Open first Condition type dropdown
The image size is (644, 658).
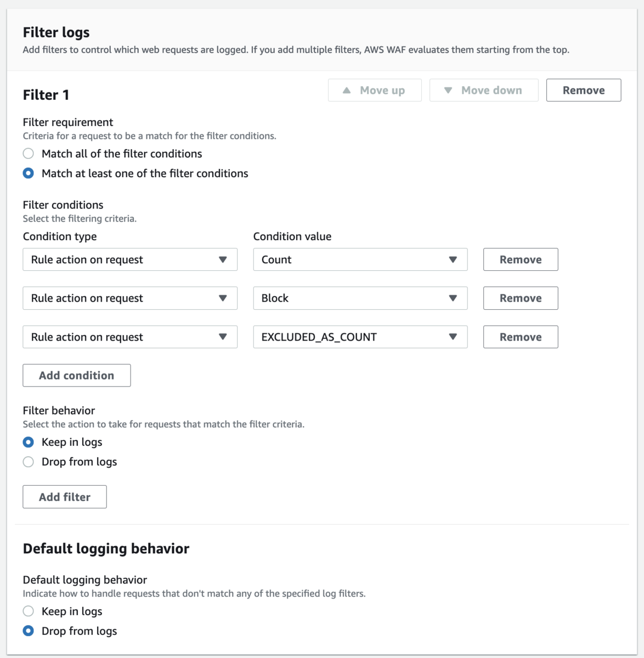pos(129,260)
